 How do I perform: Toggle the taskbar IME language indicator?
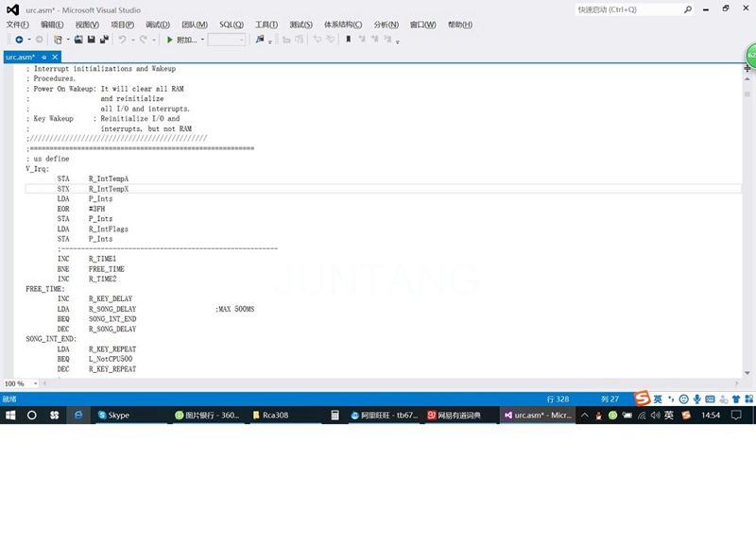669,415
